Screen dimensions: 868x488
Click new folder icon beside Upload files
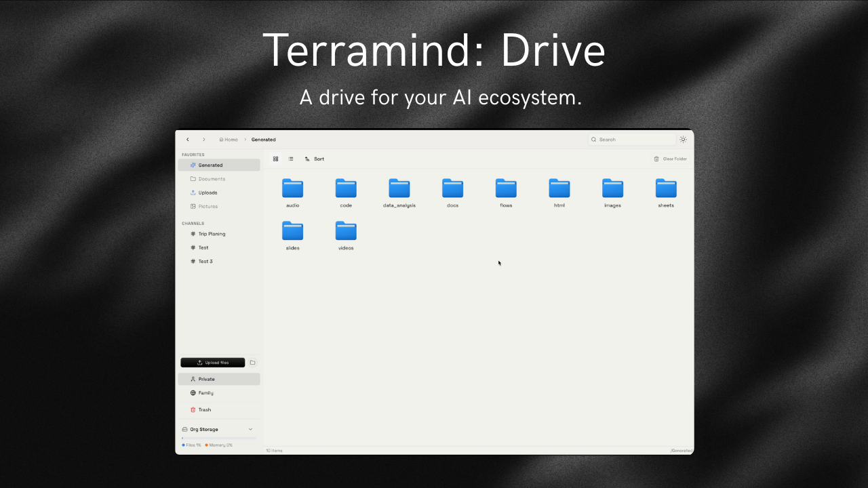point(252,363)
